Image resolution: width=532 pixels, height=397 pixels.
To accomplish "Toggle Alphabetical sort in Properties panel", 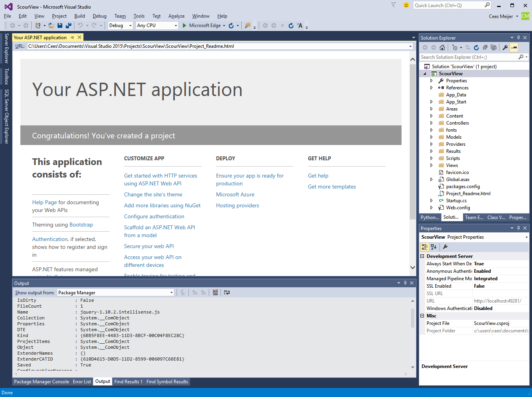I will (x=434, y=247).
